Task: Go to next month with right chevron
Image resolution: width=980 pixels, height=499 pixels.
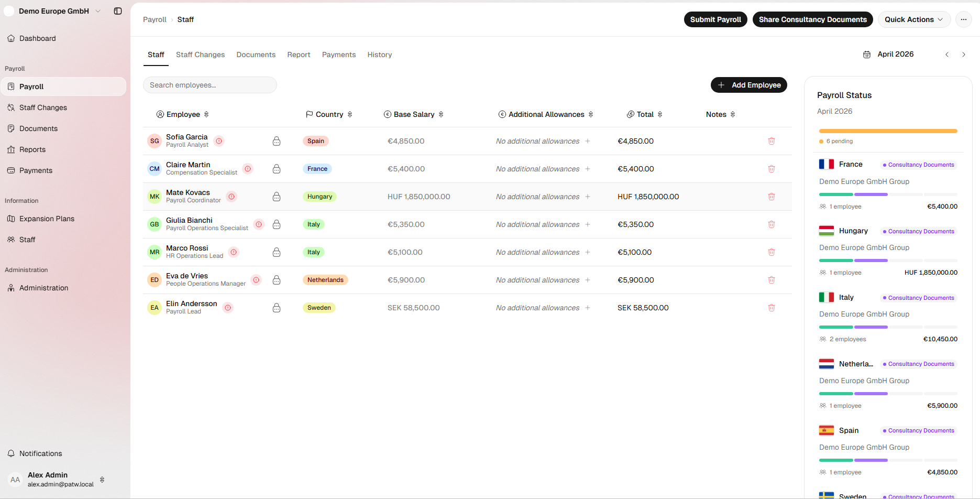Action: tap(964, 55)
